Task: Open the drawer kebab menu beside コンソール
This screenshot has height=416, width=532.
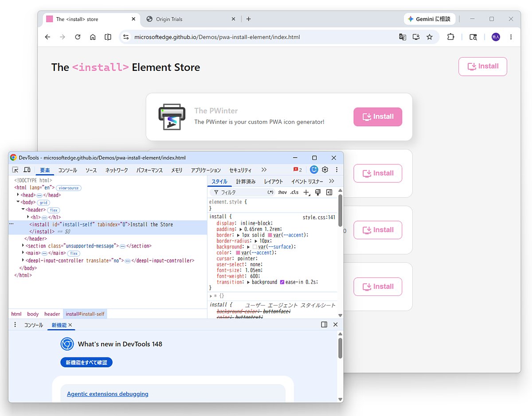Action: click(15, 325)
